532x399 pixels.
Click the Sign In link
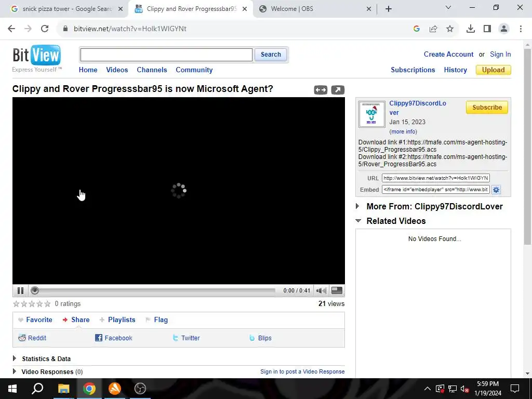pyautogui.click(x=500, y=54)
